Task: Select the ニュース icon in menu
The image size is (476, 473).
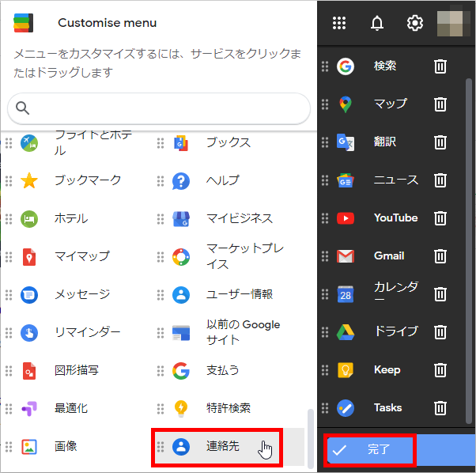Action: pos(346,180)
